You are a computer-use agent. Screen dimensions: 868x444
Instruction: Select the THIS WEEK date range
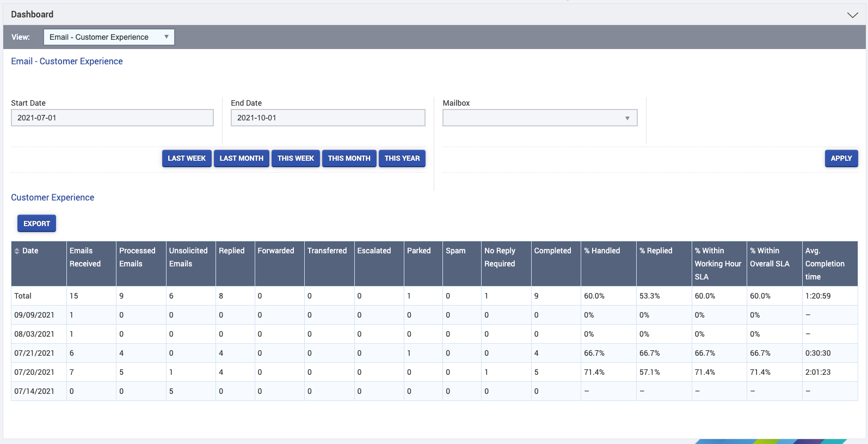(x=296, y=159)
